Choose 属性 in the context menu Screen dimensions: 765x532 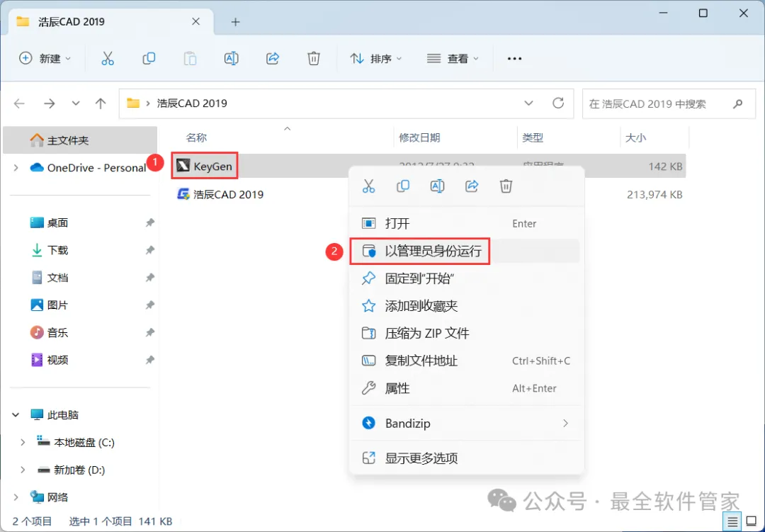[466, 388]
